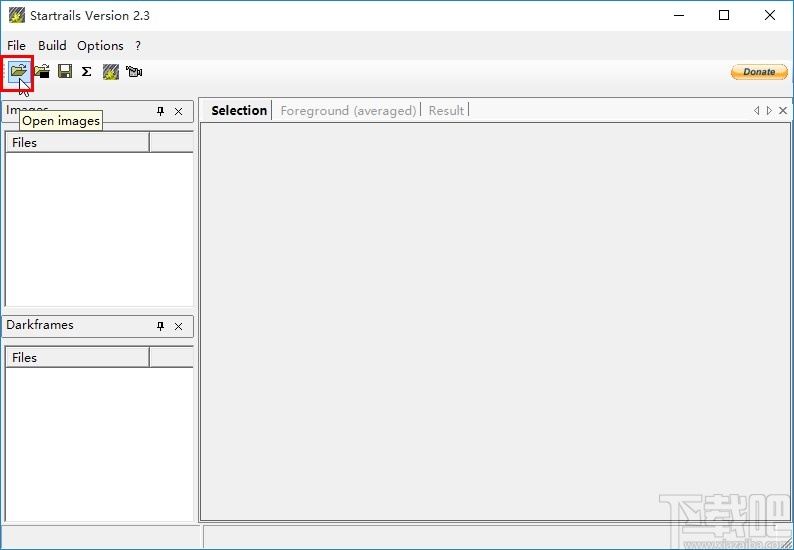794x550 pixels.
Task: Maximize the Startrails window
Action: pos(724,15)
